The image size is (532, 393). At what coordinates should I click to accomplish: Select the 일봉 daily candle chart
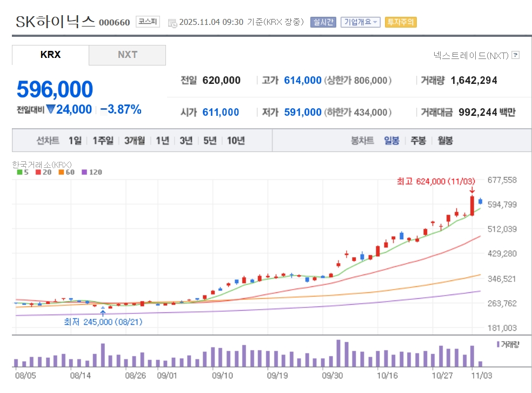point(391,141)
